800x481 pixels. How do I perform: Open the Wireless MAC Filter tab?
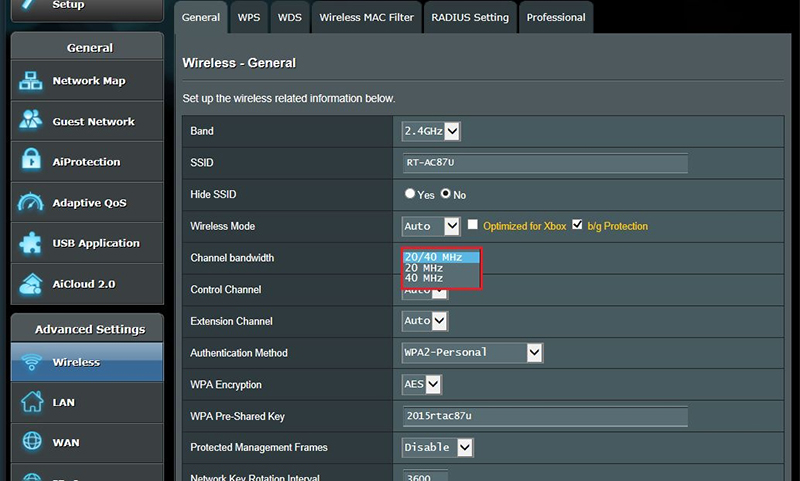366,17
